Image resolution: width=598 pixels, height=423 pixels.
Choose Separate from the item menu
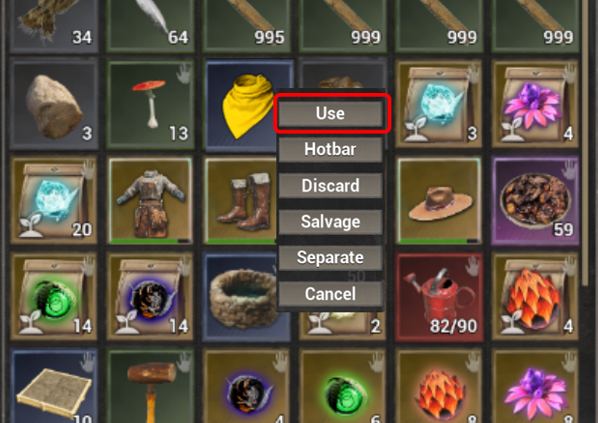(331, 258)
